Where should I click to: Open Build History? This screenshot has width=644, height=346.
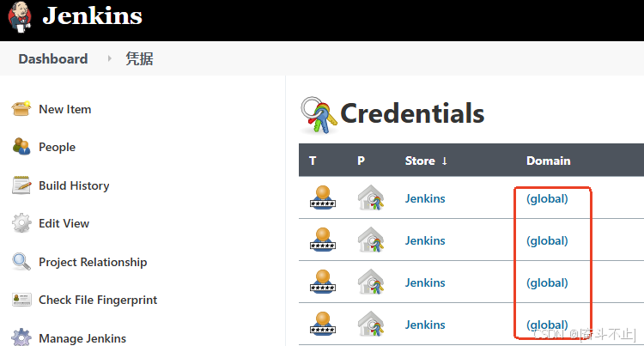point(74,185)
